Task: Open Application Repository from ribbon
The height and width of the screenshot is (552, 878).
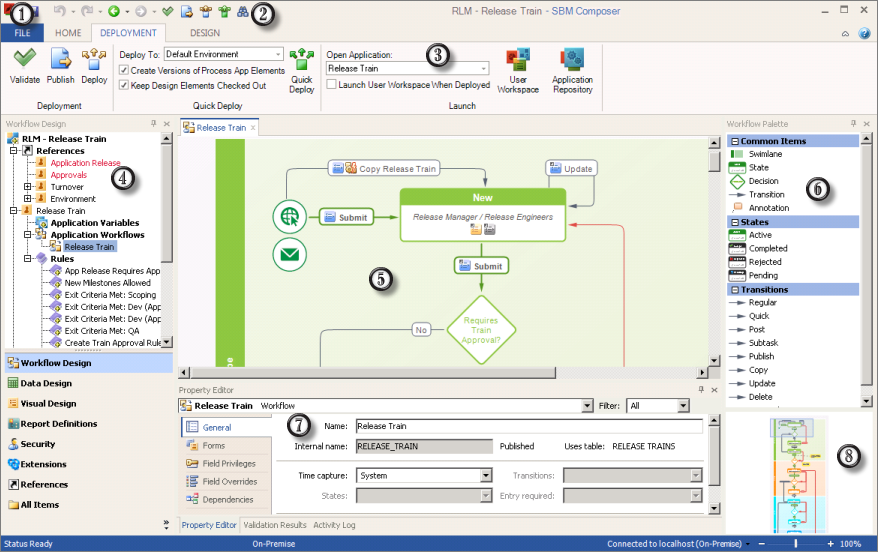Action: [572, 70]
